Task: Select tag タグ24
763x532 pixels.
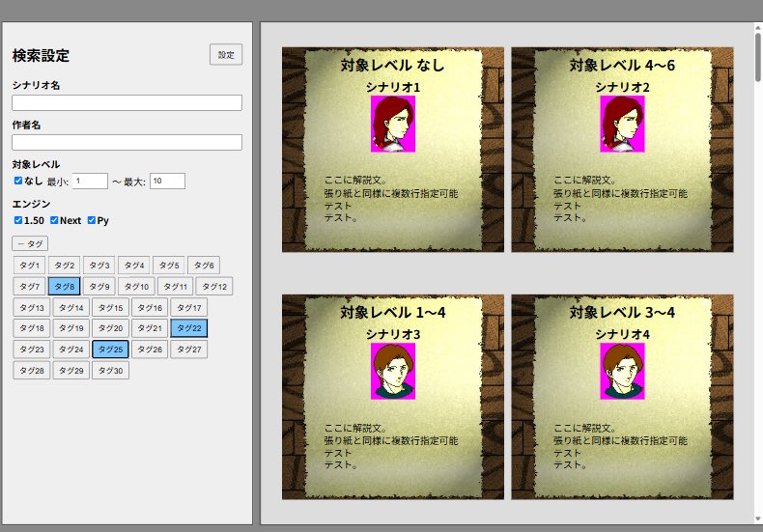Action: pyautogui.click(x=71, y=350)
